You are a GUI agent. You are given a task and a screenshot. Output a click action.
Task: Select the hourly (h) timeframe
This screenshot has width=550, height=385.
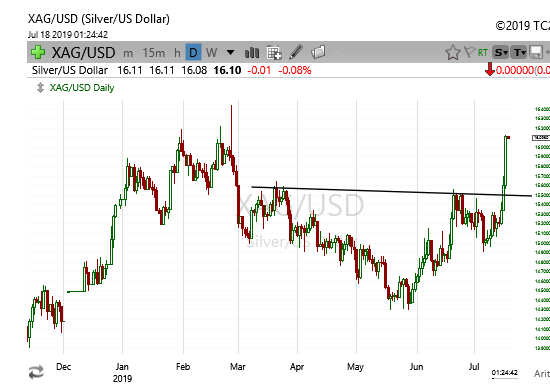(177, 53)
